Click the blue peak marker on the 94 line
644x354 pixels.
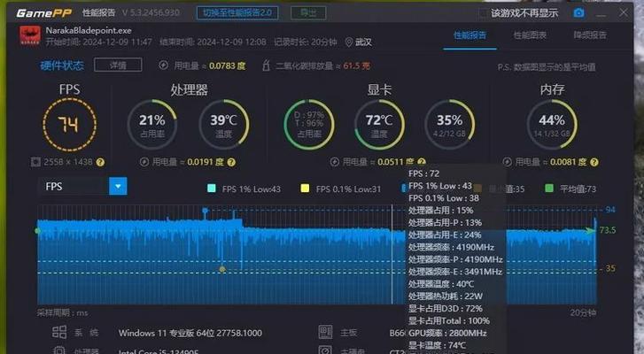205,211
